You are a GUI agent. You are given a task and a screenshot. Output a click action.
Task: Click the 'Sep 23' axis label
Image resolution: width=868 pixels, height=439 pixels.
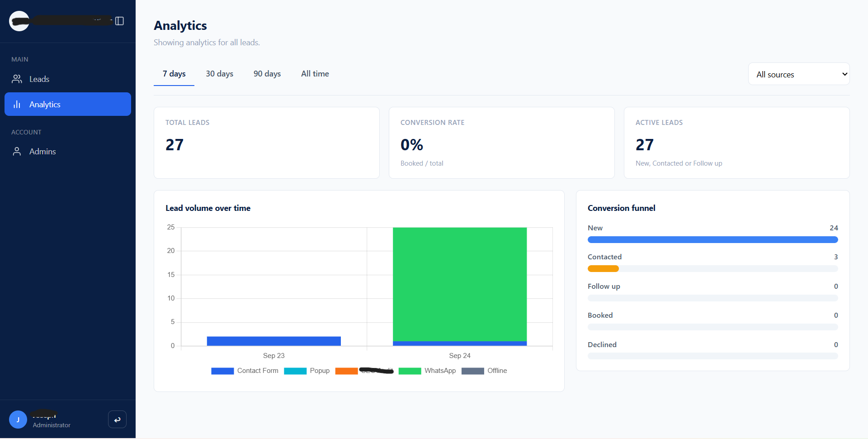[x=274, y=356]
